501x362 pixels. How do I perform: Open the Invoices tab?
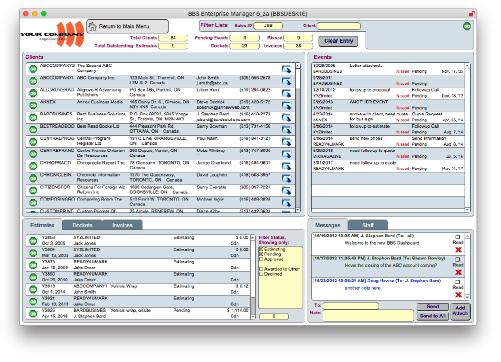point(122,225)
